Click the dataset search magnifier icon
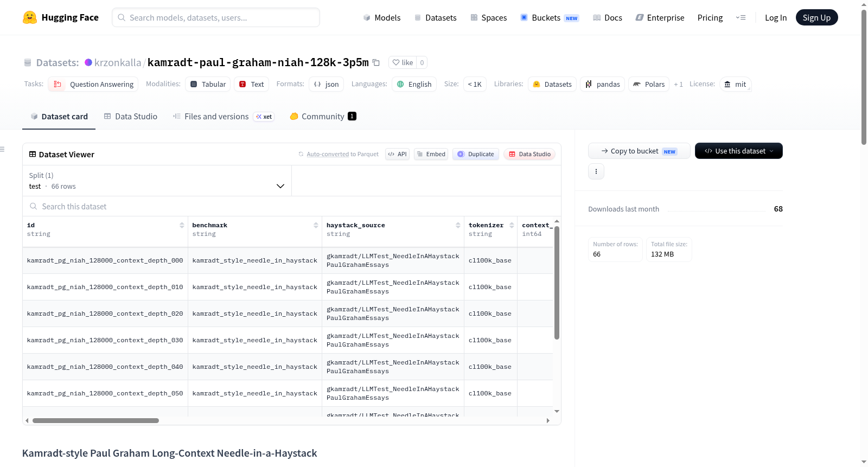The width and height of the screenshot is (868, 467). click(34, 206)
